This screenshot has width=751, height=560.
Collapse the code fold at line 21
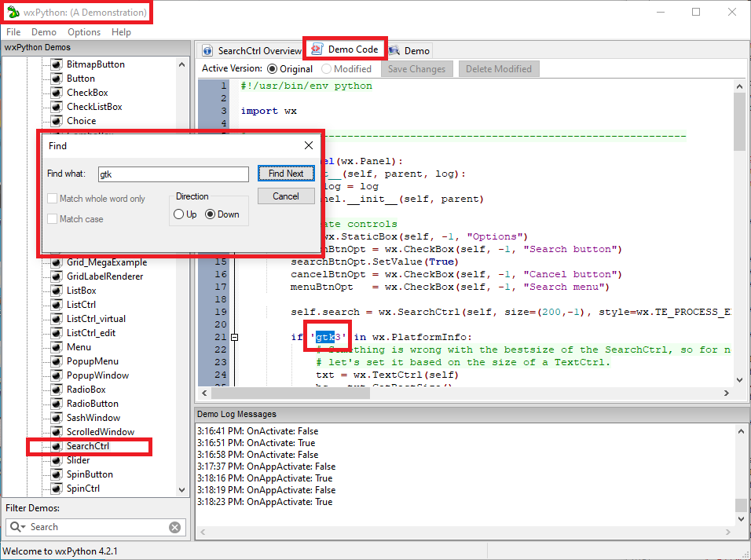coord(235,337)
